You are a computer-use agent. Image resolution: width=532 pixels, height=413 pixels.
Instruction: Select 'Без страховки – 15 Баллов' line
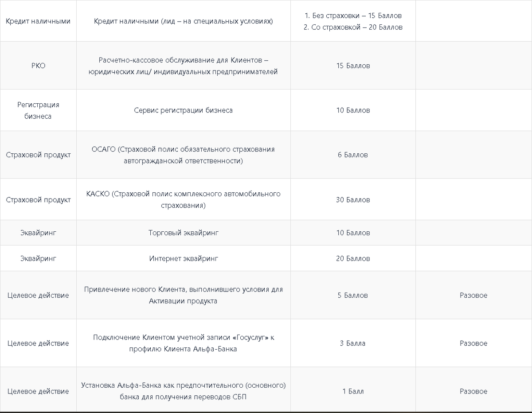353,16
